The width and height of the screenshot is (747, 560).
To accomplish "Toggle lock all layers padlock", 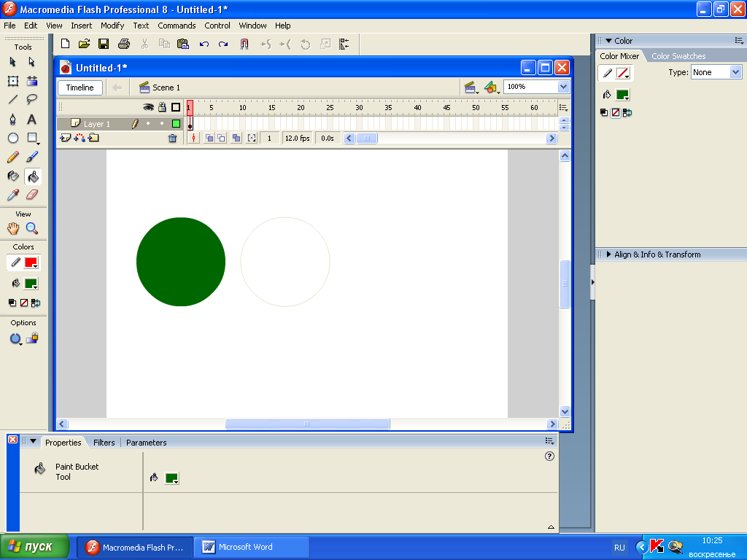I will (x=163, y=108).
